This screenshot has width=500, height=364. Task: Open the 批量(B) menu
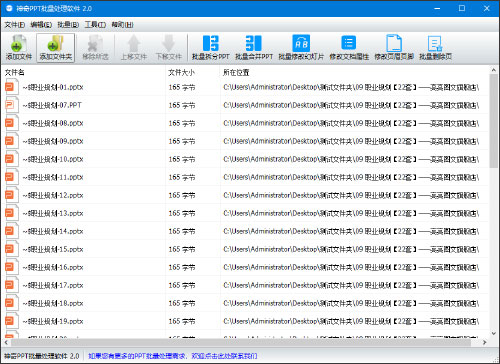tap(68, 25)
